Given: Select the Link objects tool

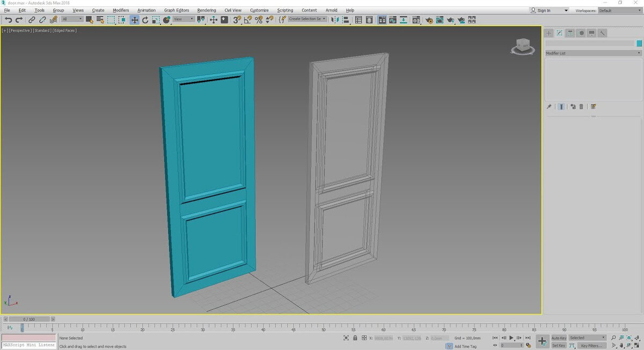Looking at the screenshot, I should (32, 19).
